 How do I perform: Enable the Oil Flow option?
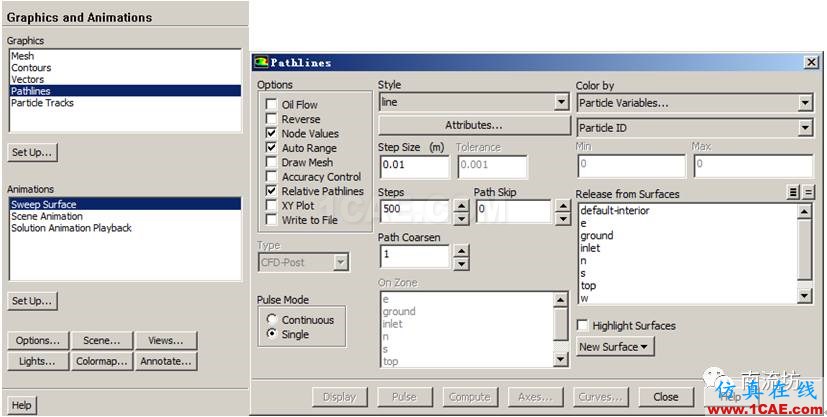pyautogui.click(x=271, y=104)
